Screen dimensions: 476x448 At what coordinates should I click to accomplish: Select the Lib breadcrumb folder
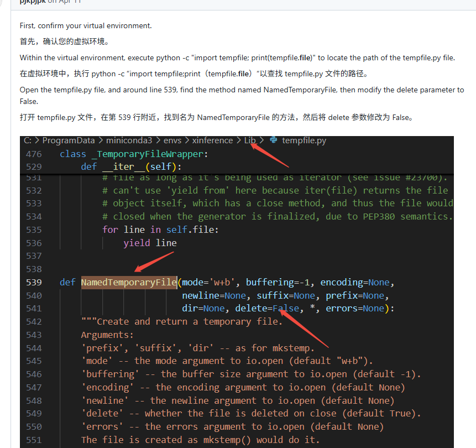250,140
